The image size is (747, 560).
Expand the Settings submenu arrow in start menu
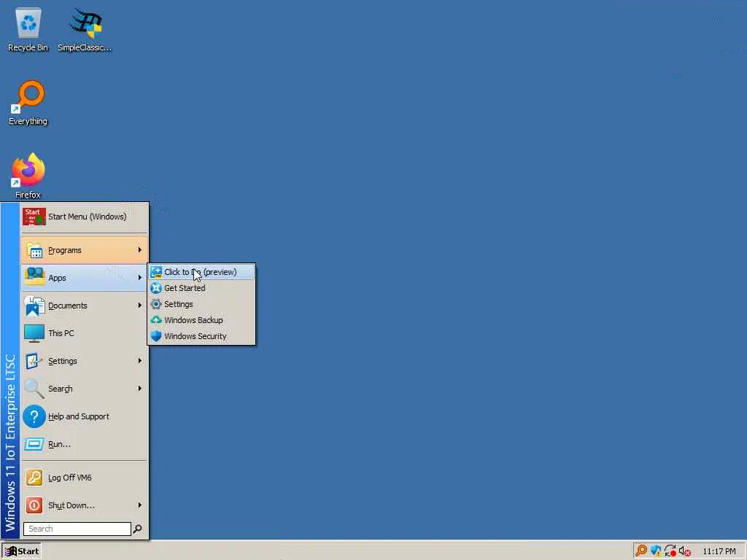(139, 361)
